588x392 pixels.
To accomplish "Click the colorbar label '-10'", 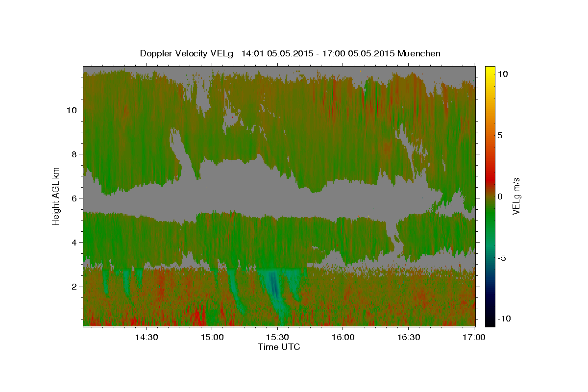I will (x=504, y=318).
